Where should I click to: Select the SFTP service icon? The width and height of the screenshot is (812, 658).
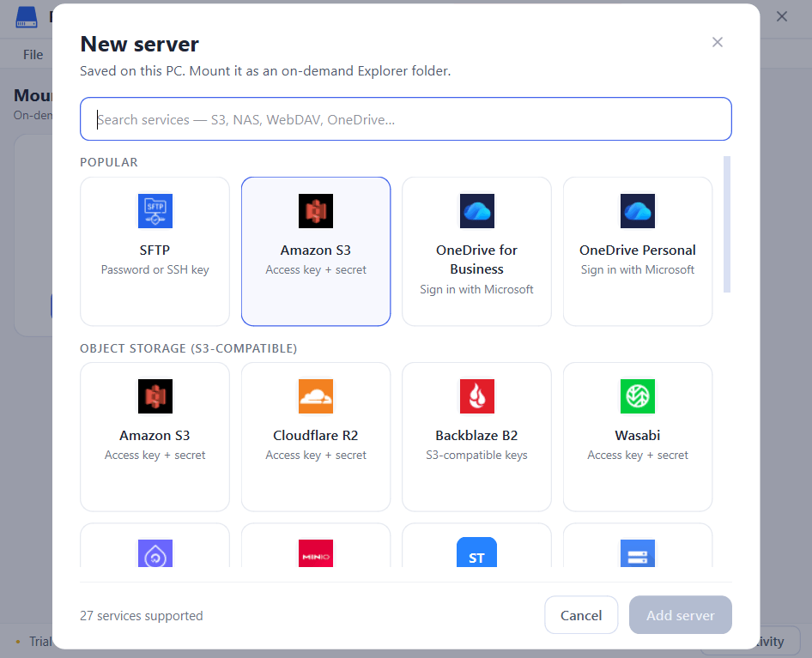[x=155, y=211]
